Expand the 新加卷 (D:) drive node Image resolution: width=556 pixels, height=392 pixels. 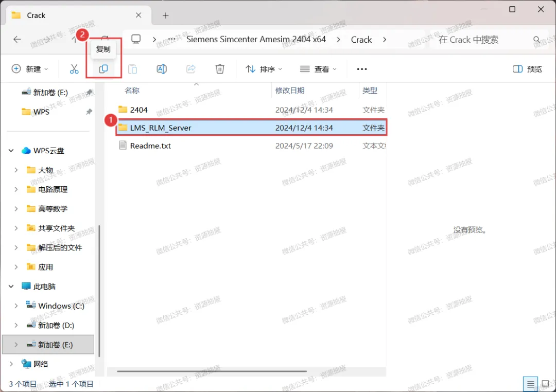(x=16, y=325)
